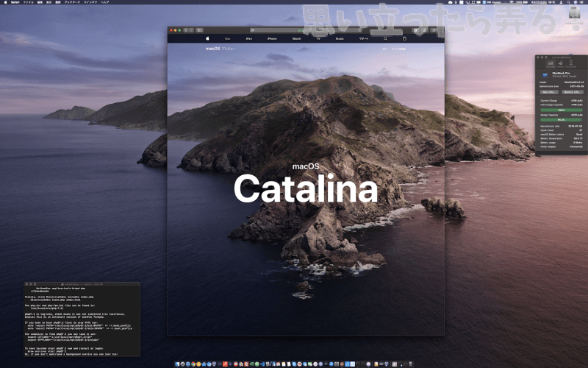Viewport: 588px width, 368px height.
Task: Switch to iOS Device tab in coconutBattery
Action: click(571, 64)
